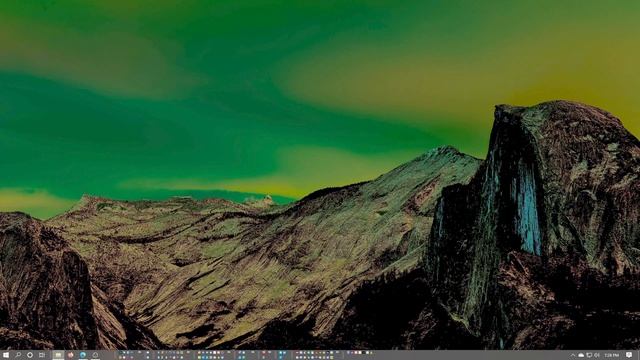Viewport: 640px width, 360px height.
Task: Open taskbar Search magnifier
Action: tap(18, 355)
